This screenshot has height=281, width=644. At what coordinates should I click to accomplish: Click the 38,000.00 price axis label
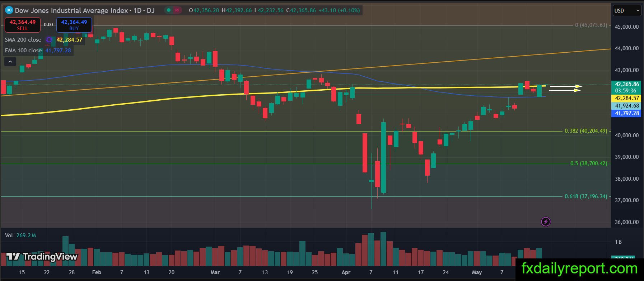click(x=627, y=179)
